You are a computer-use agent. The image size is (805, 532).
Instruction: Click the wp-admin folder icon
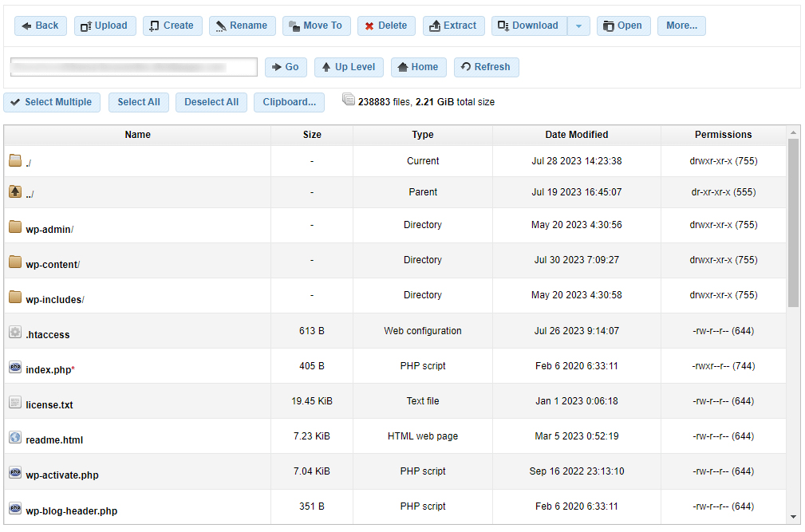coord(14,227)
